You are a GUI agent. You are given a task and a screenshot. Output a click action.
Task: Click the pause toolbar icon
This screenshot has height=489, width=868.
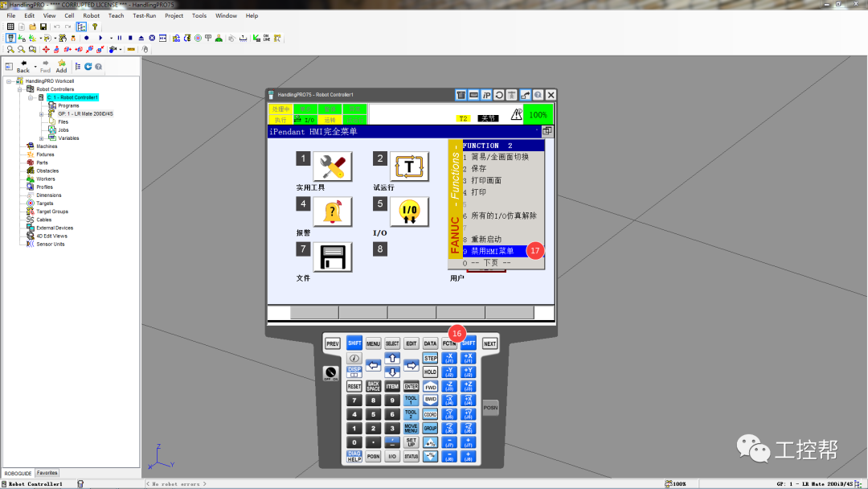pyautogui.click(x=120, y=39)
